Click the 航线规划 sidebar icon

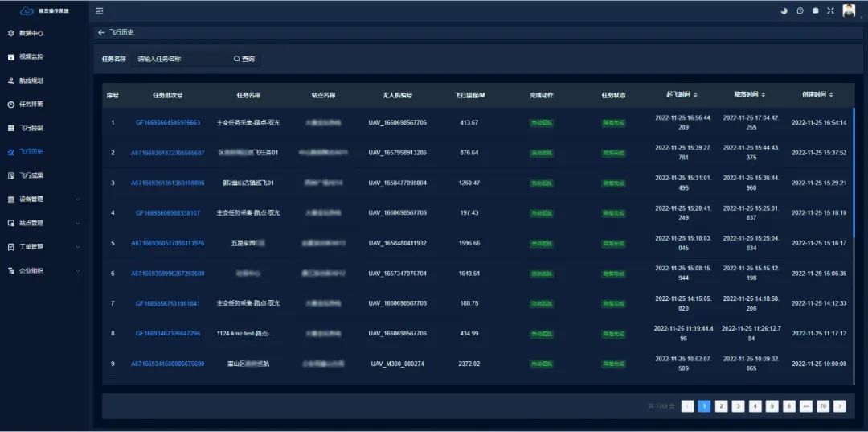[11, 80]
